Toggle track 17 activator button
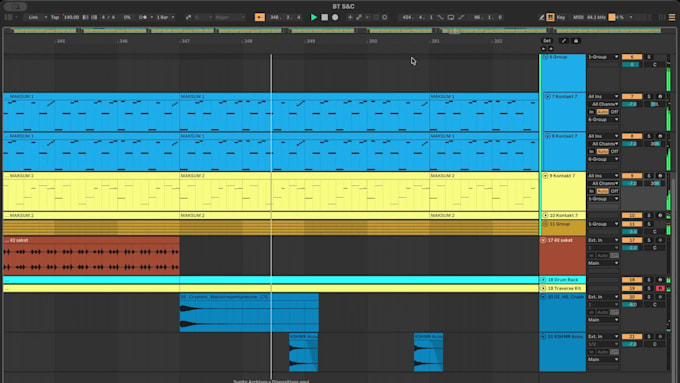680x383 pixels. point(631,240)
